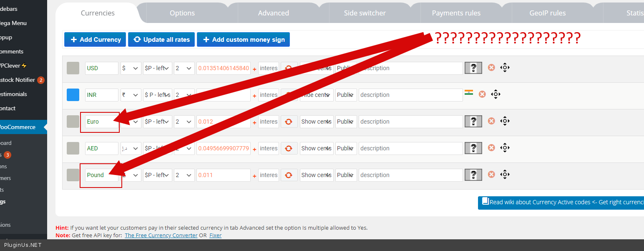Click the Add custom money sign button
The height and width of the screenshot is (251, 644).
tap(243, 40)
